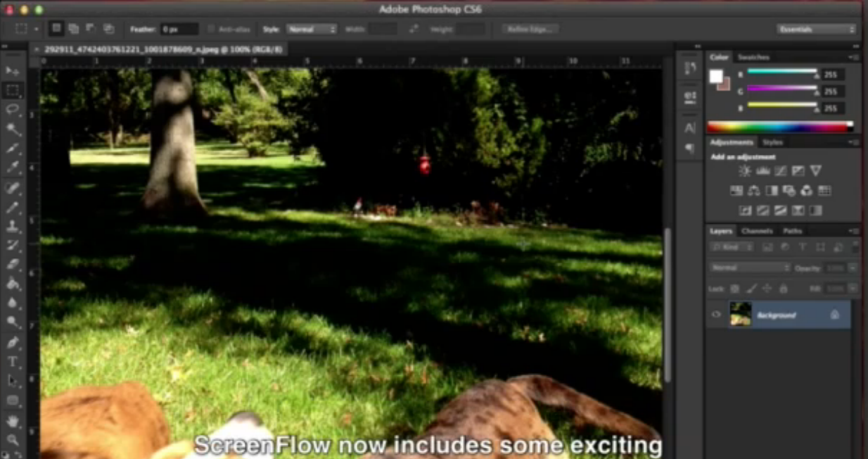Choose Add to Selection mode

pyautogui.click(x=74, y=29)
